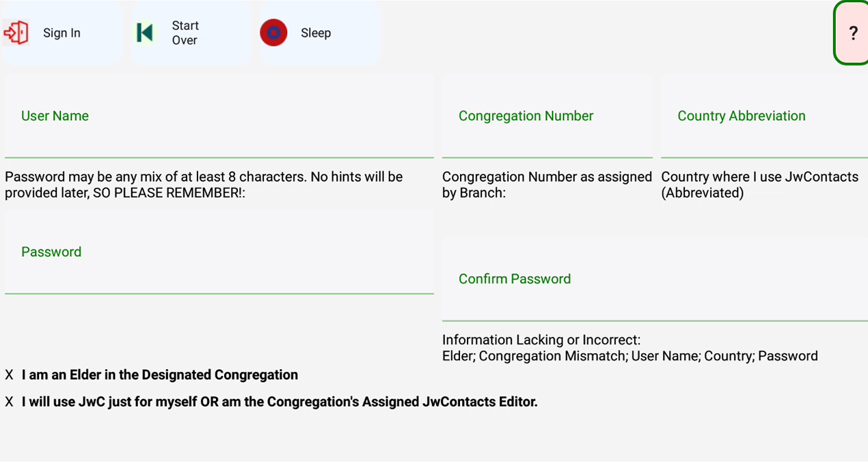Viewport: 868px width, 462px height.
Task: Click 'I am an Elder in the Designated Congregation' text
Action: [x=160, y=375]
